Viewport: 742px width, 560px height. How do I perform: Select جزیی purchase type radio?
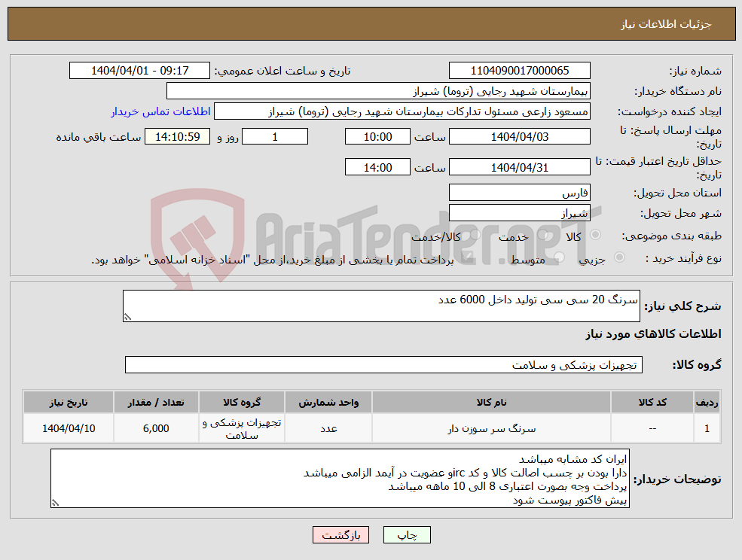click(619, 257)
